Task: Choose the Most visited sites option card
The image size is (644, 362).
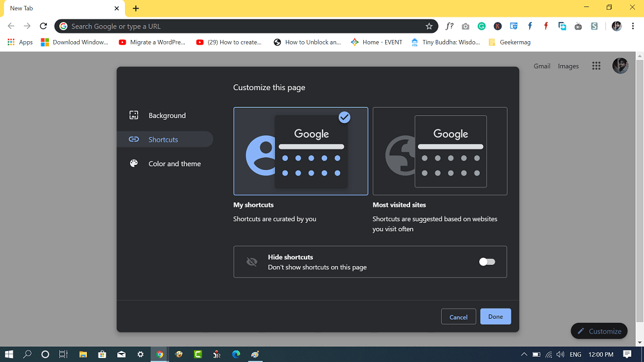Action: tap(440, 151)
